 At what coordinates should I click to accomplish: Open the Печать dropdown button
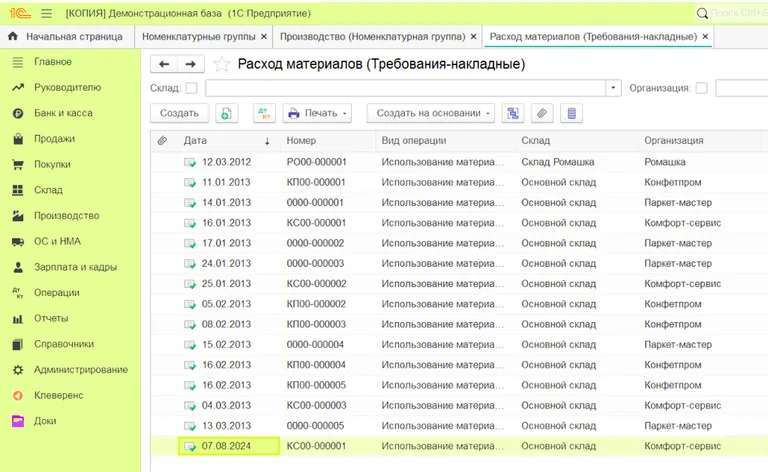318,113
